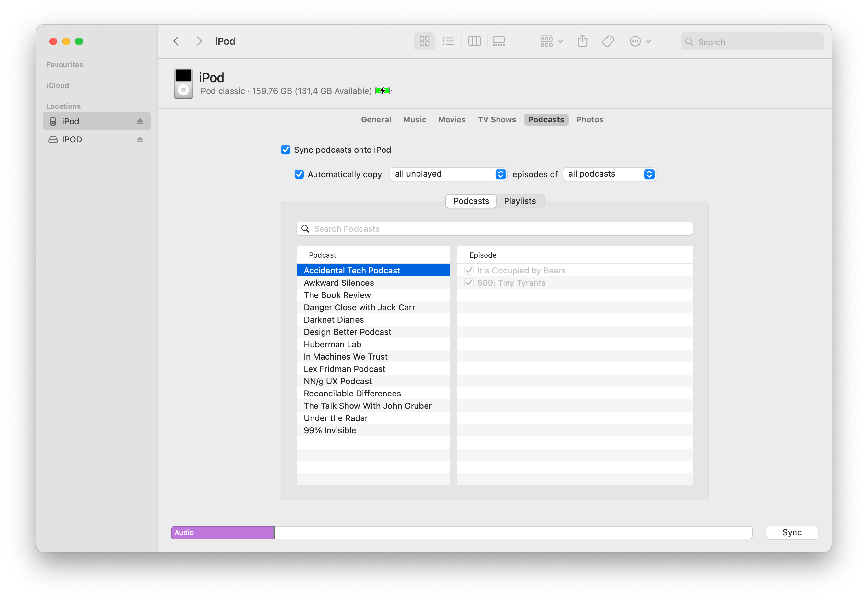Switch Finder to gallery view
The height and width of the screenshot is (600, 868).
[x=498, y=41]
